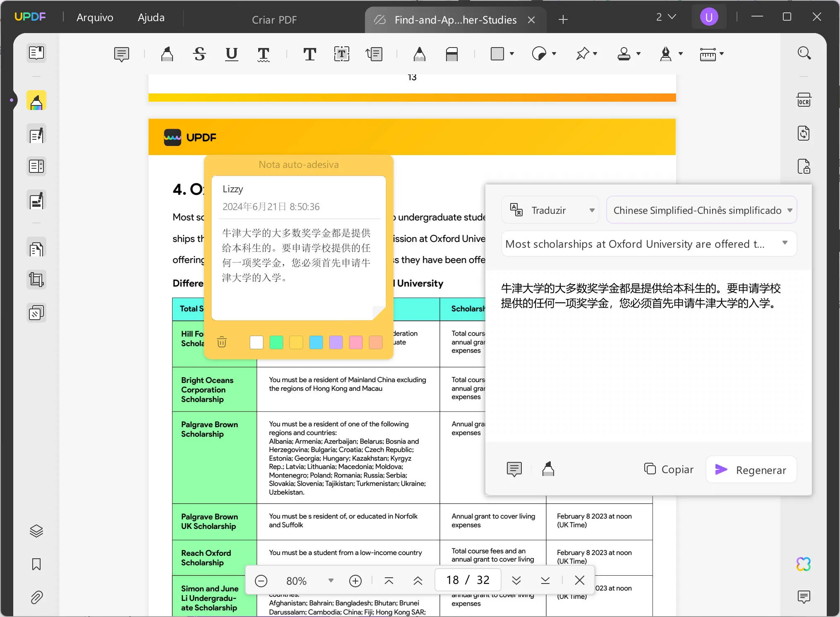Select the Strikethrough tool

[x=199, y=54]
